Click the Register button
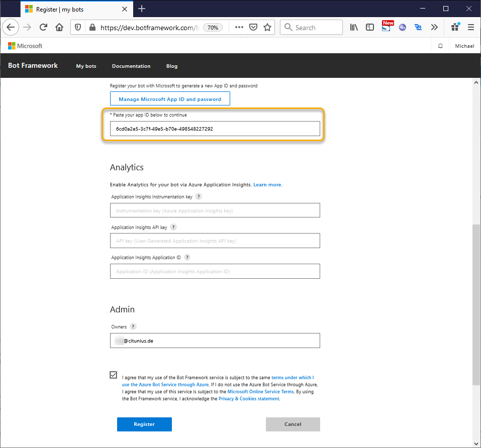 tap(144, 424)
